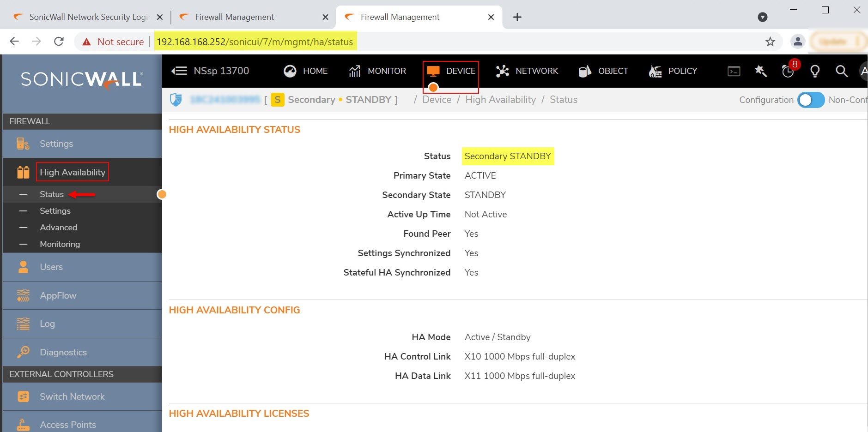The height and width of the screenshot is (432, 868).
Task: Select Monitoring under High Availability
Action: pos(60,244)
